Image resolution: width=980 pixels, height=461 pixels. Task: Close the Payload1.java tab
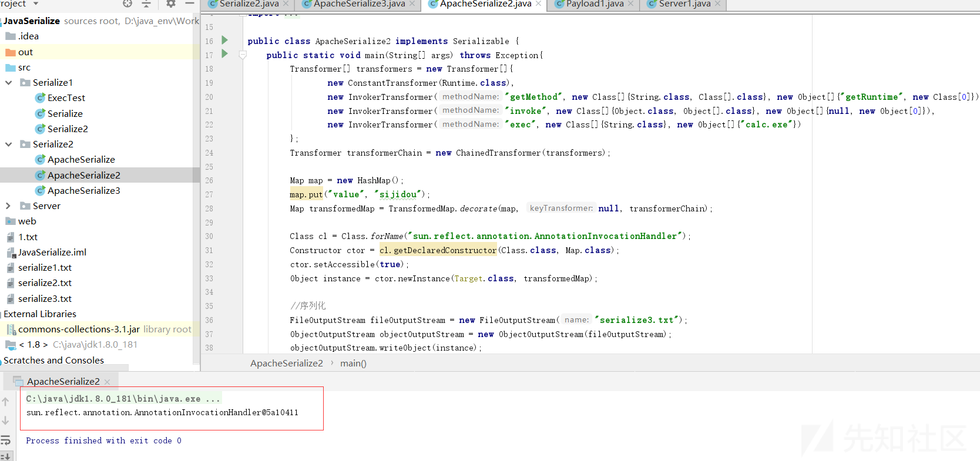(630, 4)
